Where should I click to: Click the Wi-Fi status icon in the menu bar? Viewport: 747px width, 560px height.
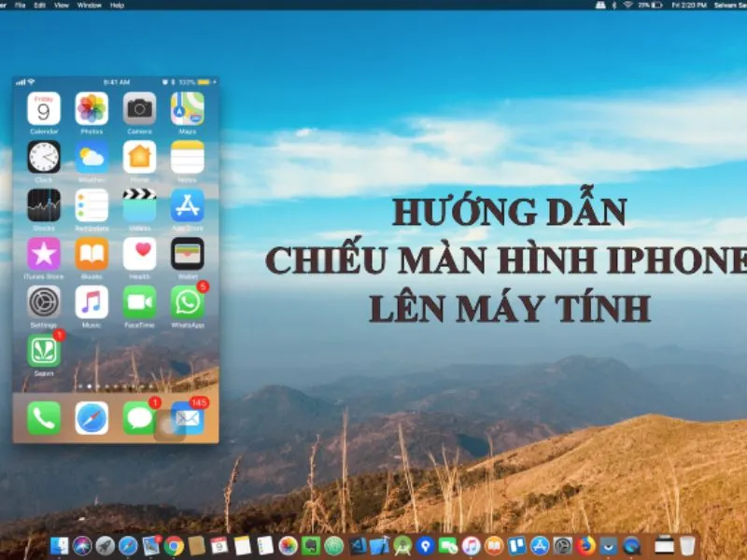pos(627,6)
